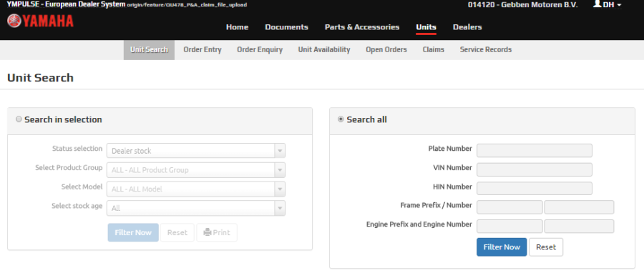Screen dimensions: 644x278
Task: Click the 'Unit Search' page heading
Action: [x=40, y=77]
